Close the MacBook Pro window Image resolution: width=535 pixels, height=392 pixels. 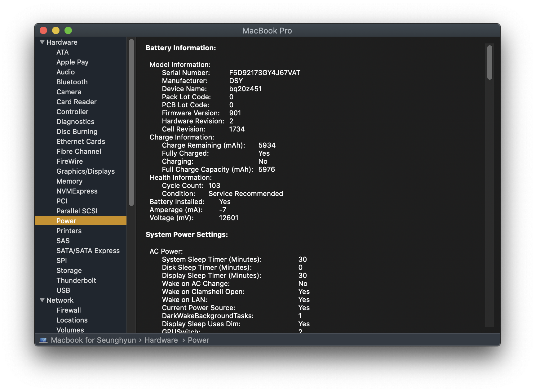pyautogui.click(x=43, y=30)
